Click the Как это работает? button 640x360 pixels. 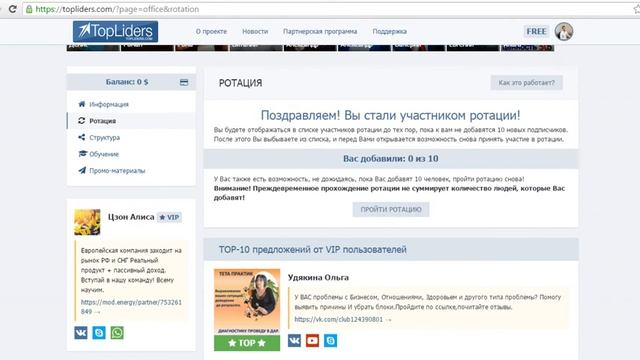(x=527, y=82)
